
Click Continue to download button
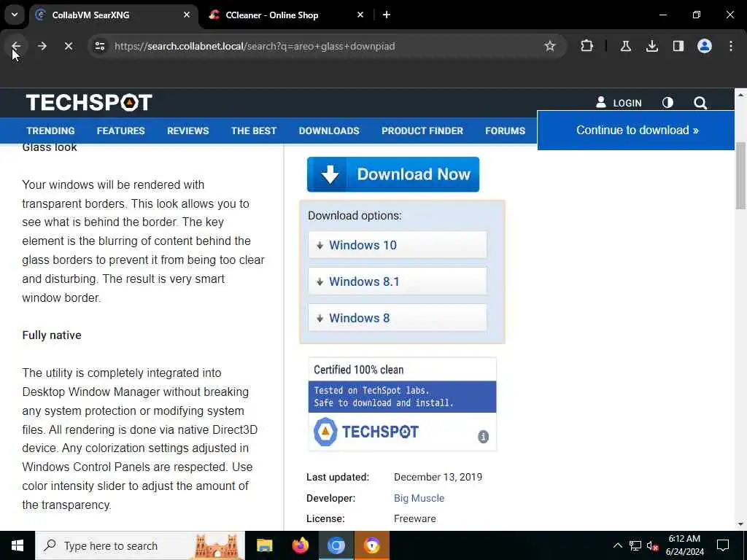(x=636, y=130)
